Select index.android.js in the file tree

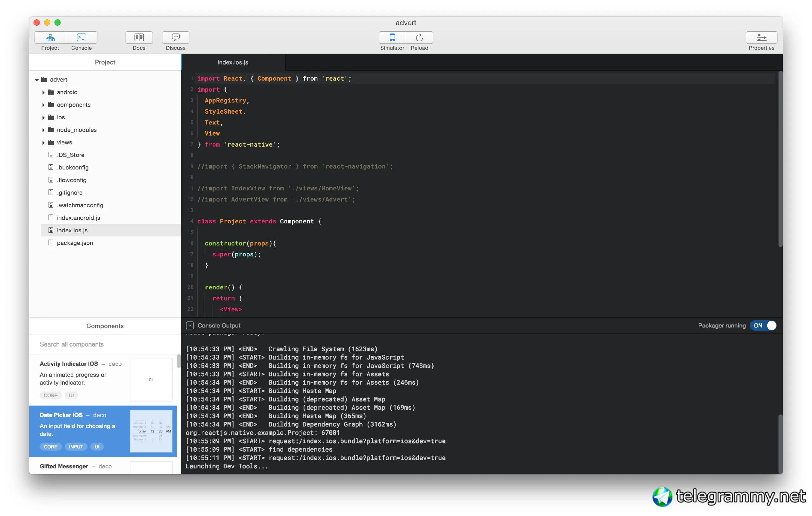pyautogui.click(x=78, y=218)
